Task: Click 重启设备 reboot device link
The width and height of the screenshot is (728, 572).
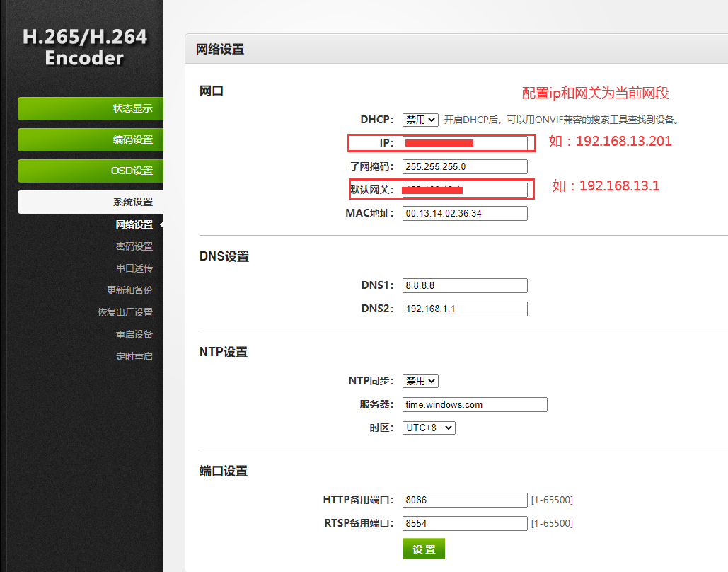Action: tap(134, 334)
